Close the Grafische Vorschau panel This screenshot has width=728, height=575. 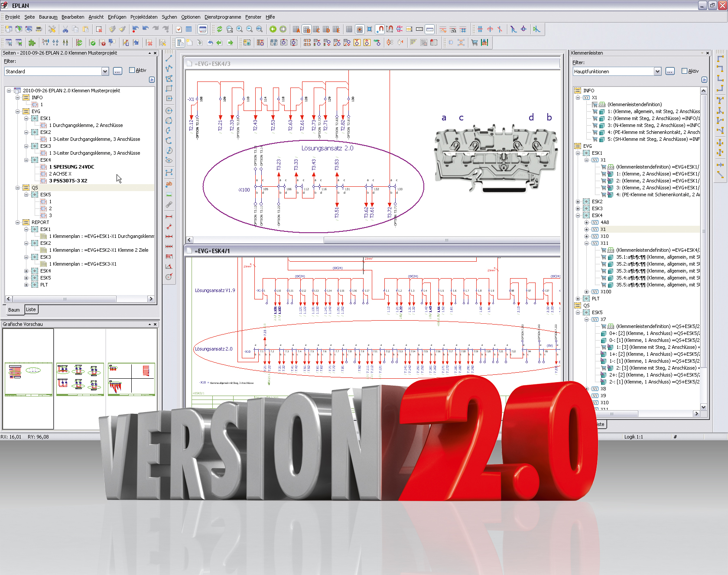155,324
